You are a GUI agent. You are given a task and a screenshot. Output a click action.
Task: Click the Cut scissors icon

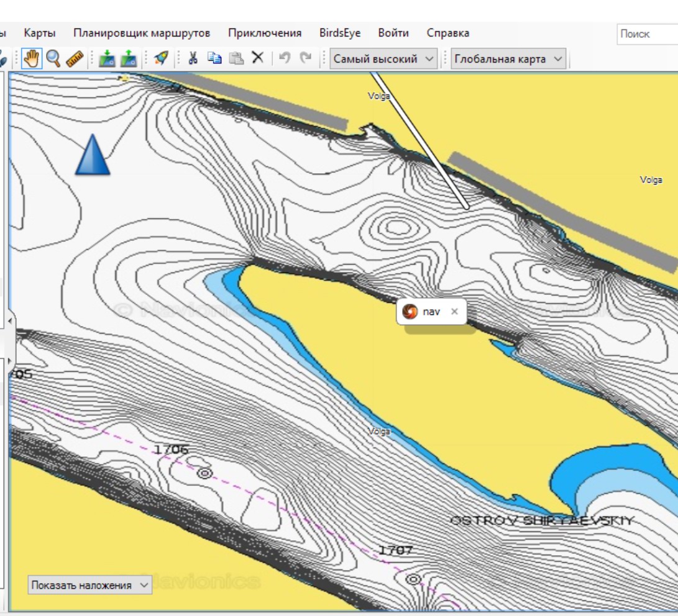[193, 58]
